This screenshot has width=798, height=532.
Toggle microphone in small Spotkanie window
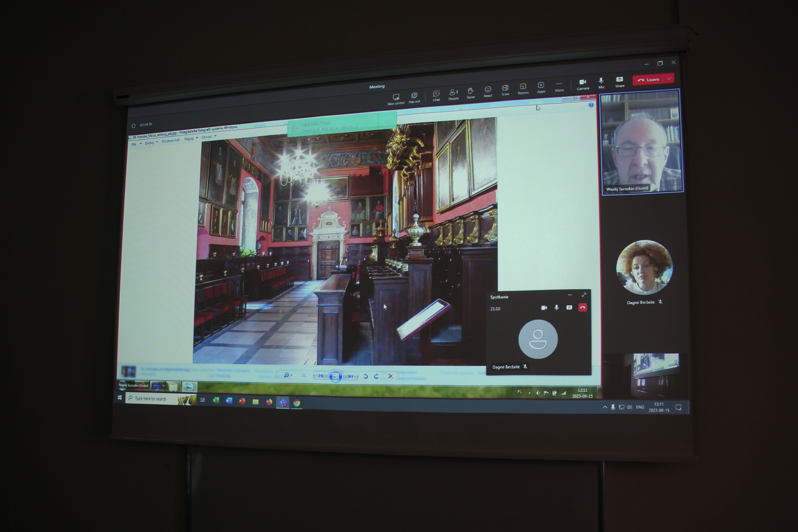coord(556,308)
